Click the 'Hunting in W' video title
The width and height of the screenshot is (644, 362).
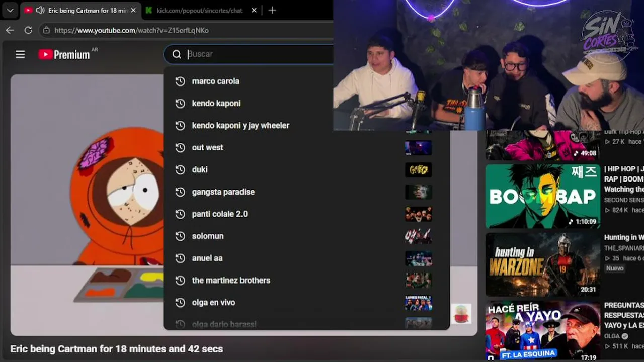[x=624, y=237]
